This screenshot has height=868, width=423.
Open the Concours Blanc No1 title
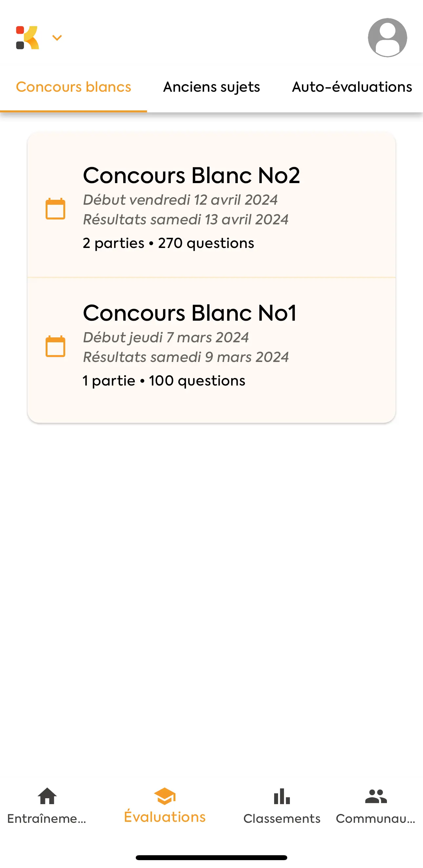(190, 313)
